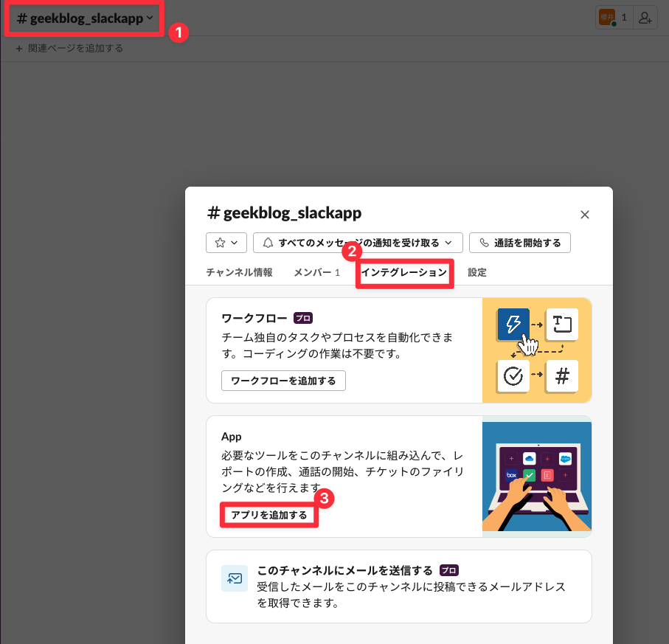Click 関連ページを追加する link
669x644 pixels.
pyautogui.click(x=69, y=48)
